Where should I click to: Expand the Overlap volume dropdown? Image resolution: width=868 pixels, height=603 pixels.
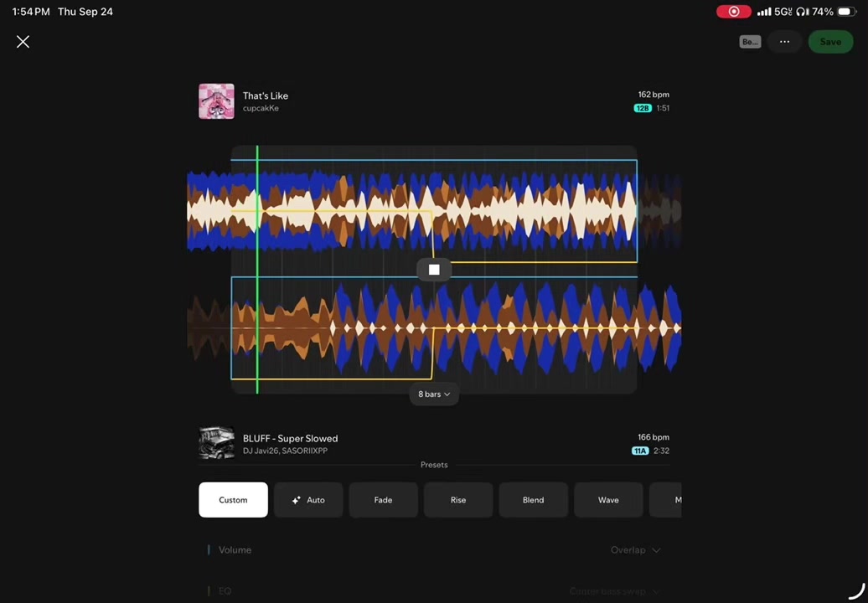pos(635,550)
